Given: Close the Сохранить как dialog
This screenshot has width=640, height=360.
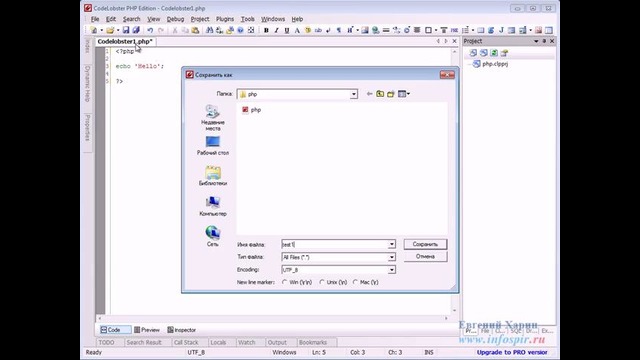Looking at the screenshot, I should coord(447,75).
